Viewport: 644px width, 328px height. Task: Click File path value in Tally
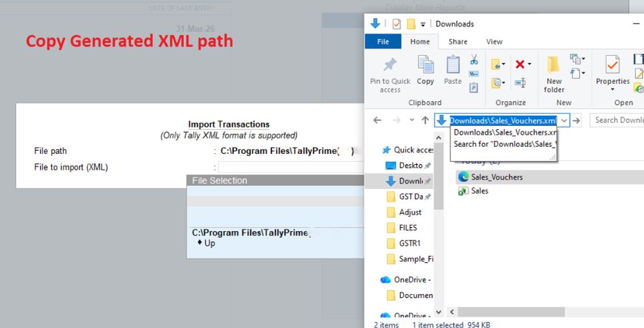(287, 151)
